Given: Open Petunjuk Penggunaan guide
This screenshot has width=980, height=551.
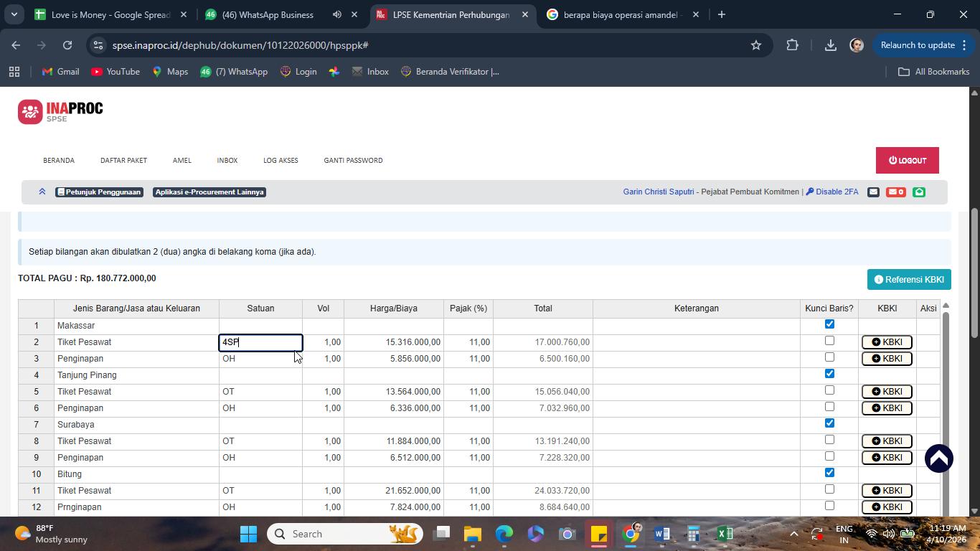Looking at the screenshot, I should (x=99, y=192).
